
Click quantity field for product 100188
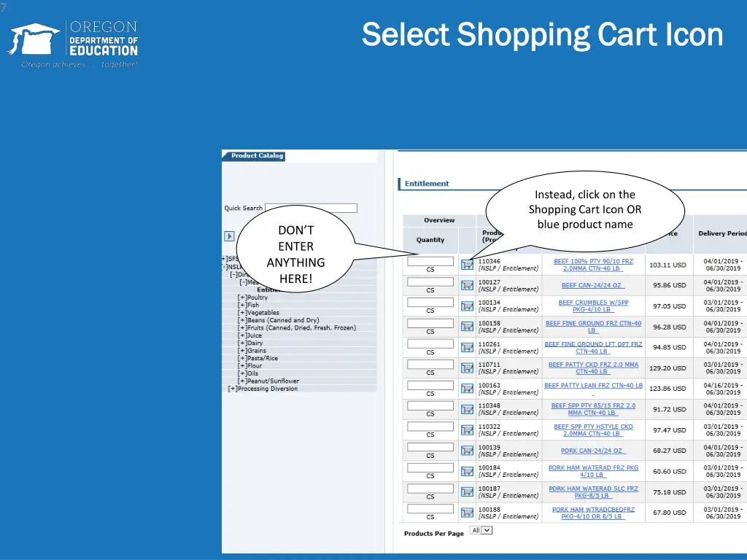pos(430,509)
